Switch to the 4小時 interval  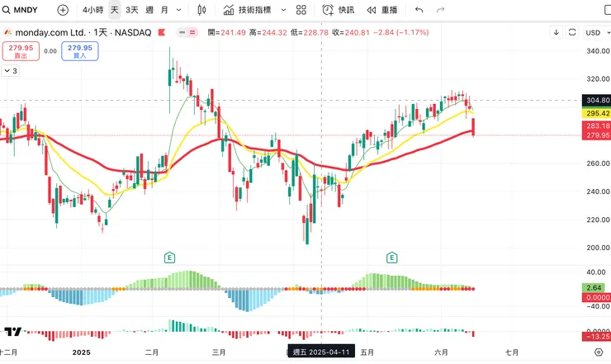[x=92, y=10]
